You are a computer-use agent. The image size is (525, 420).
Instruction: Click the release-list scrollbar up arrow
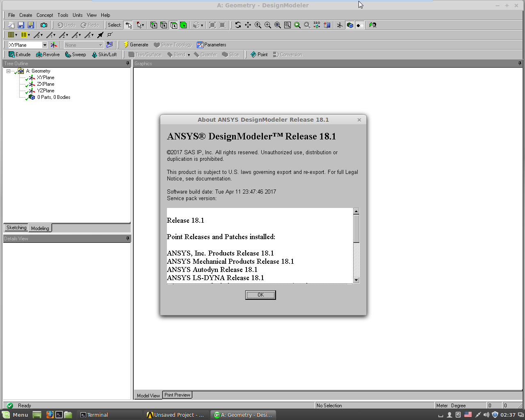356,211
